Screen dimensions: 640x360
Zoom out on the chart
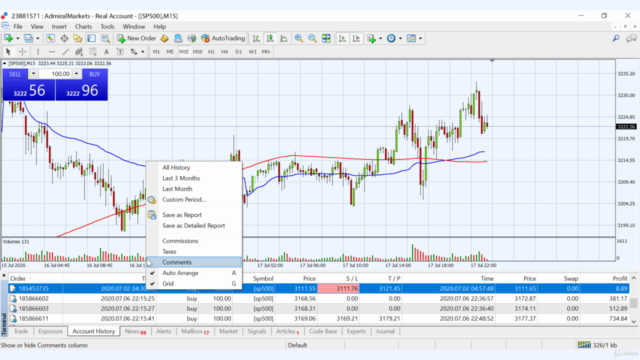click(x=312, y=38)
